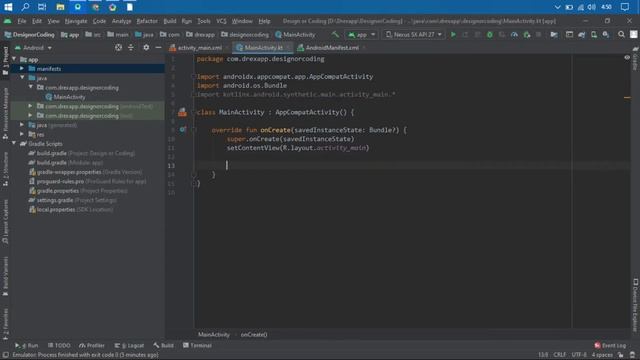The image size is (640, 360).
Task: Open the app run configuration dropdown
Action: pyautogui.click(x=362, y=35)
